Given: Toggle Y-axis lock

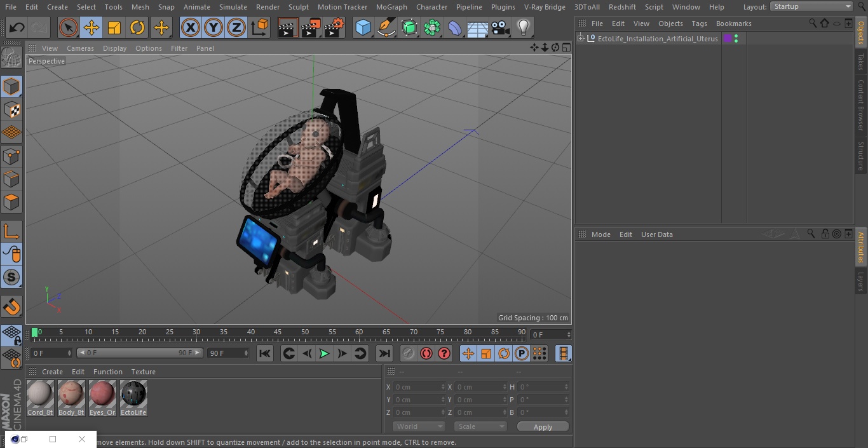Looking at the screenshot, I should (214, 27).
